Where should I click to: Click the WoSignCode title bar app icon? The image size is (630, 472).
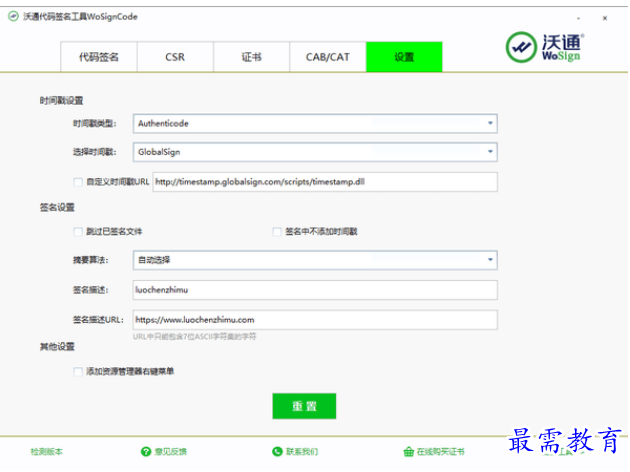pos(13,16)
